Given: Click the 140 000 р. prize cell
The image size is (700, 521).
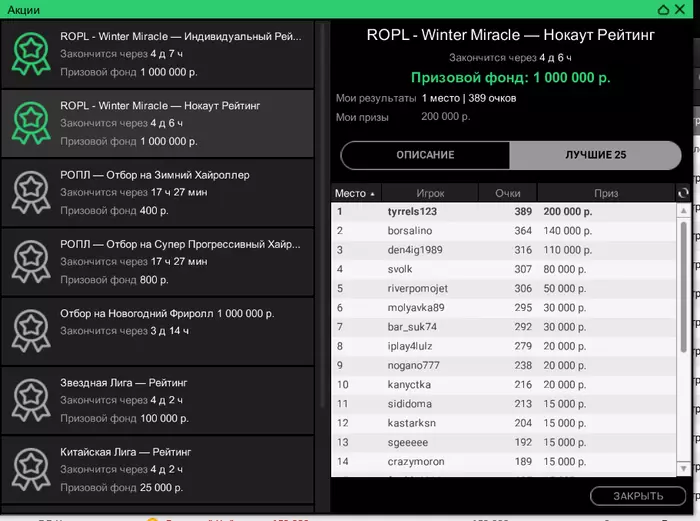Looking at the screenshot, I should 568,231.
